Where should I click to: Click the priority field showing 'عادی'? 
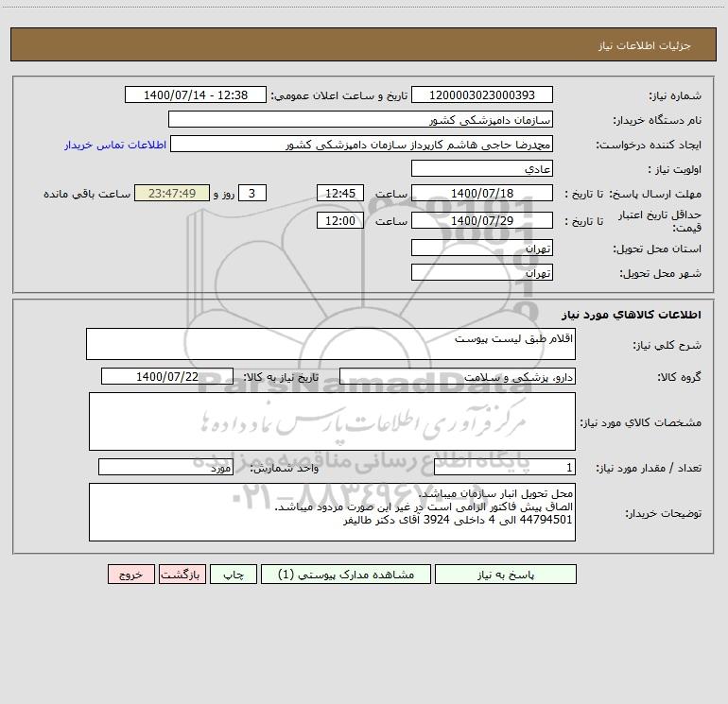pyautogui.click(x=482, y=168)
